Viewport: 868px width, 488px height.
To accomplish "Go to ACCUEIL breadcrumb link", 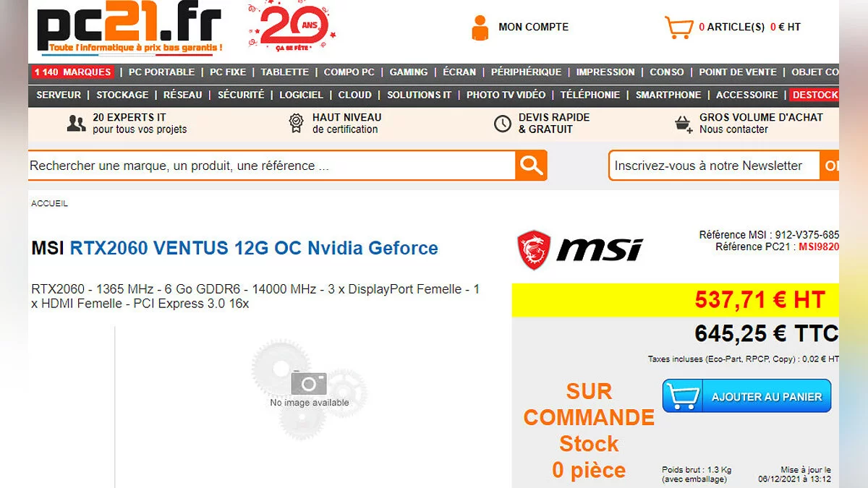I will tap(49, 204).
